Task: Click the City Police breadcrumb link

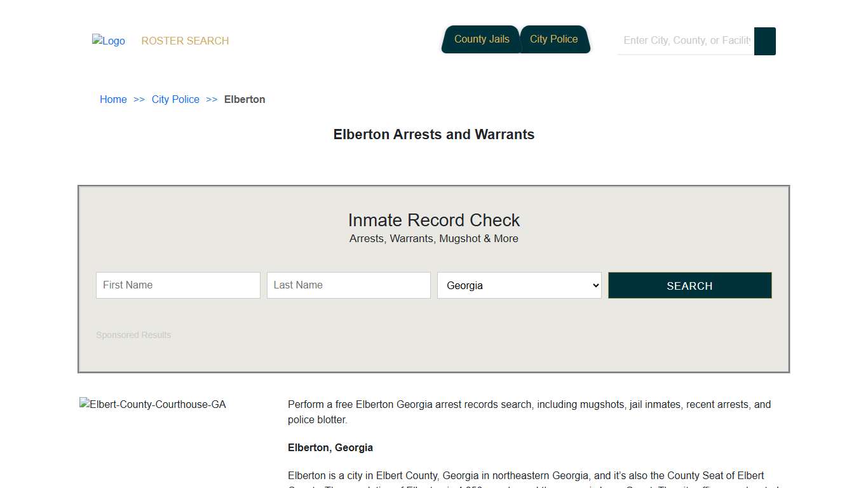Action: click(175, 99)
